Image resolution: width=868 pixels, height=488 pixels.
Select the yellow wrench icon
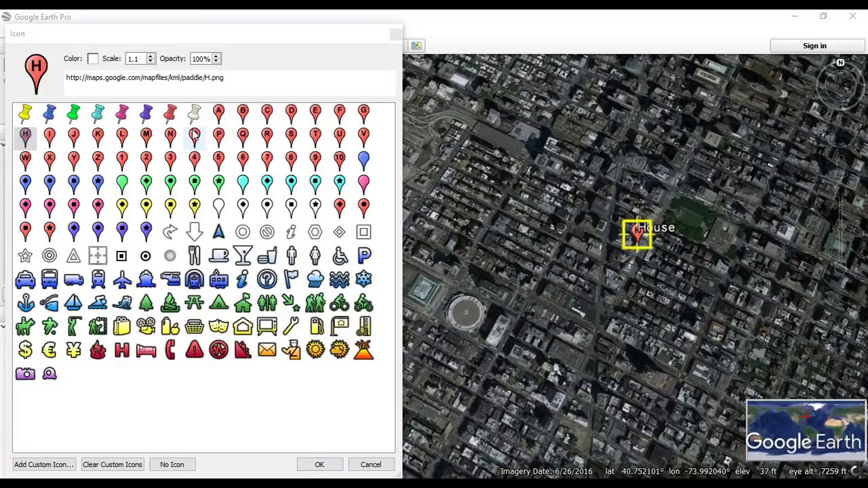click(291, 327)
